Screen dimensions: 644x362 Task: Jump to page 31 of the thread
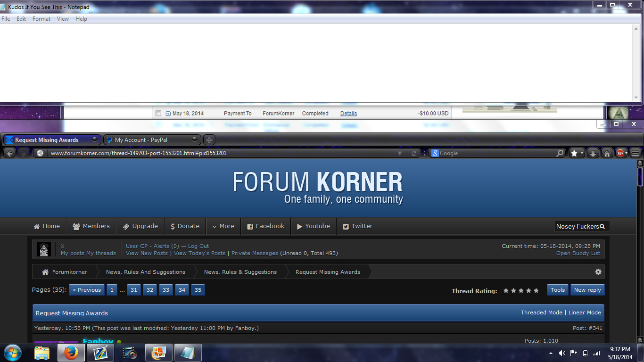(x=134, y=290)
